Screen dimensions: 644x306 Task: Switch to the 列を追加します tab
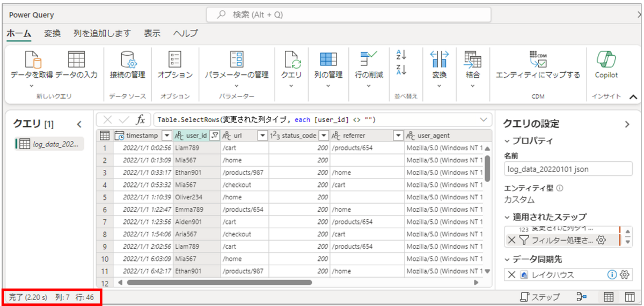pos(102,33)
